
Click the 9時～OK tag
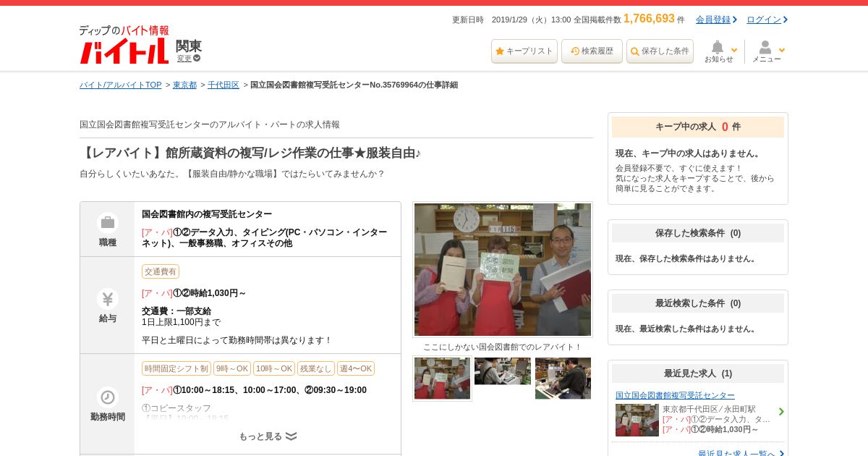[232, 368]
